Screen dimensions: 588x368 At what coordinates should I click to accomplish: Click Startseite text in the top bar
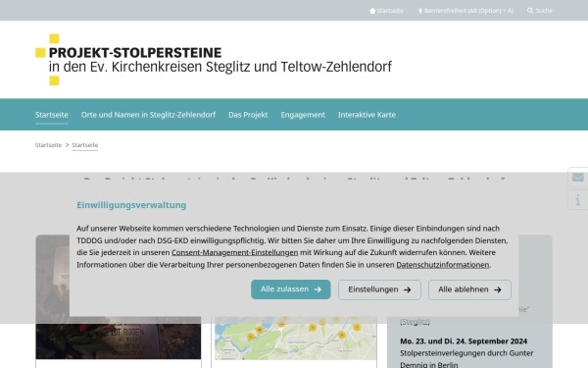click(390, 11)
